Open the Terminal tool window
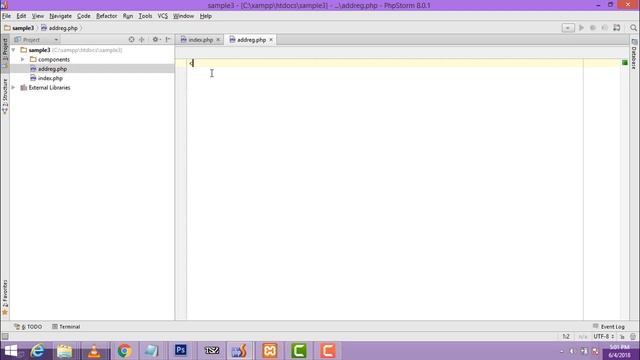The image size is (640, 360). (x=66, y=327)
